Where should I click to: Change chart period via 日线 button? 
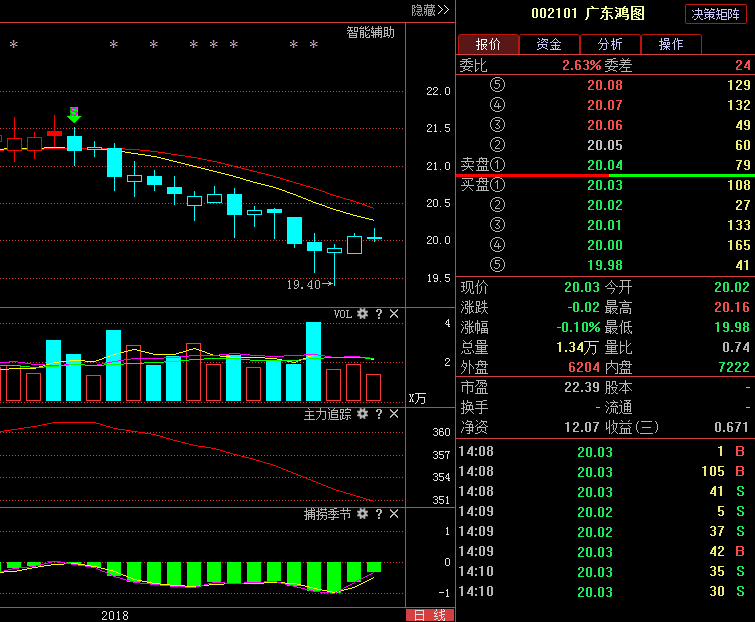coord(430,614)
